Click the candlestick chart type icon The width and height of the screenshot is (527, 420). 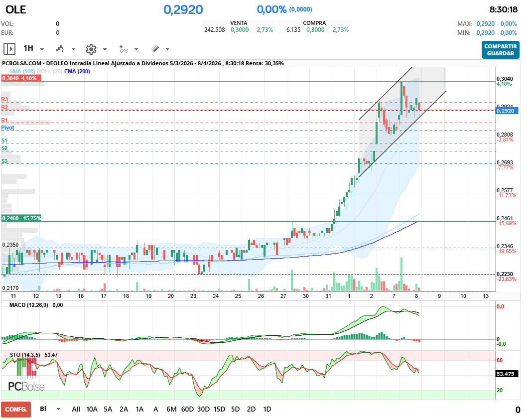click(x=61, y=49)
